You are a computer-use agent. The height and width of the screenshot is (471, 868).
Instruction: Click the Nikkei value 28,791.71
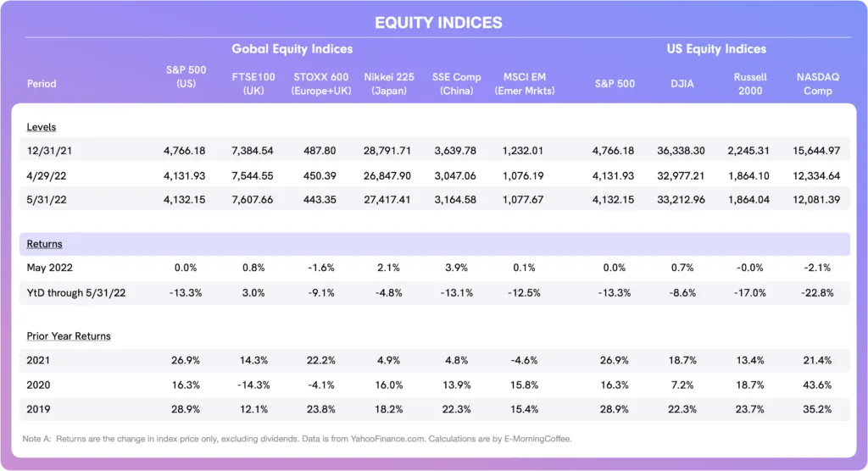[x=387, y=151]
